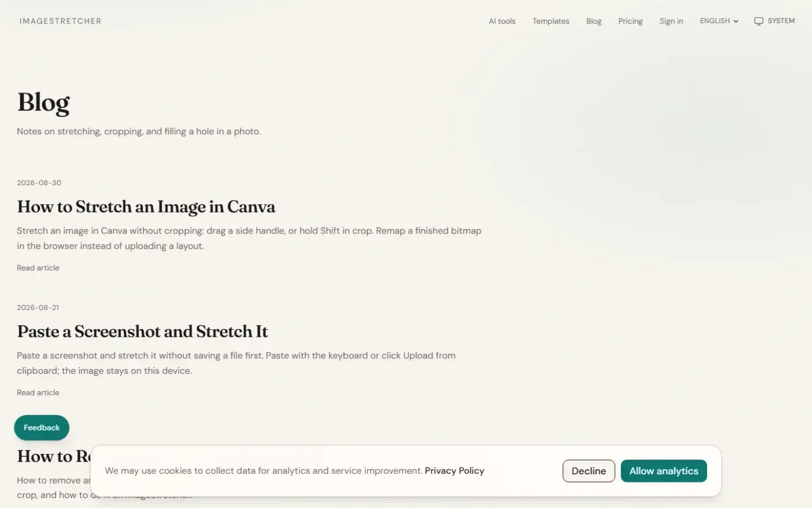The image size is (812, 508).
Task: Open Paste a Screenshot and Stretch It
Action: click(x=143, y=332)
